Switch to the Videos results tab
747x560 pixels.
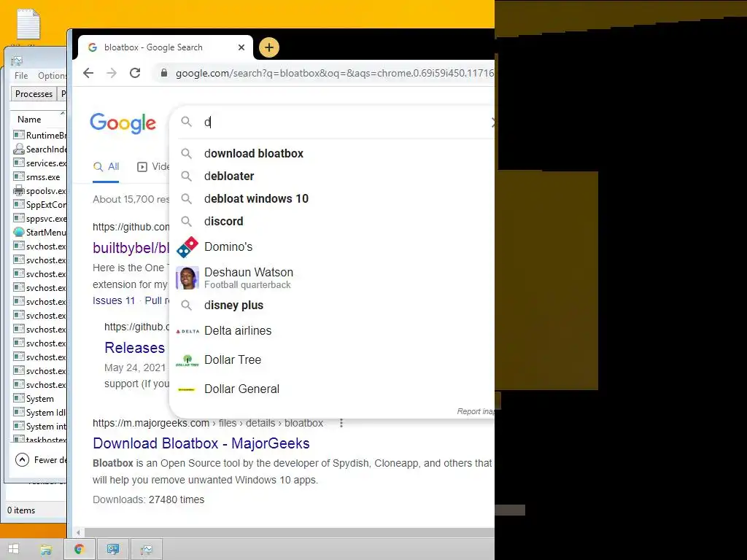pos(153,167)
